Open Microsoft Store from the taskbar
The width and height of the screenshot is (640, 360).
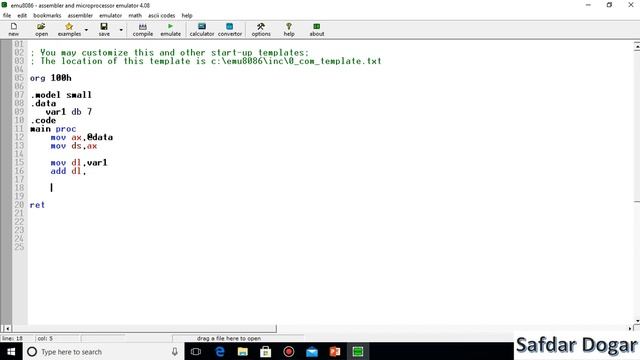click(x=265, y=351)
